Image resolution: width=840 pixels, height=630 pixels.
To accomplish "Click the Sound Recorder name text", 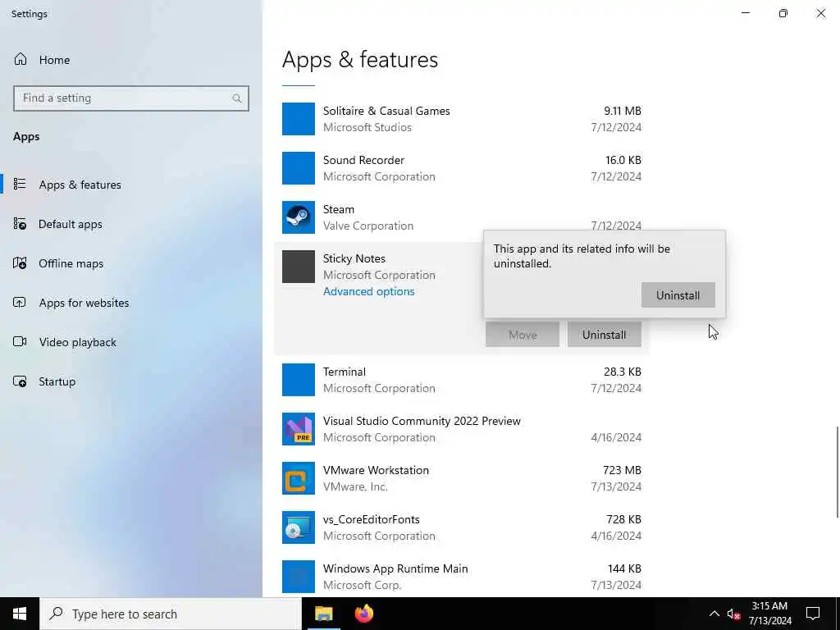I will (363, 160).
